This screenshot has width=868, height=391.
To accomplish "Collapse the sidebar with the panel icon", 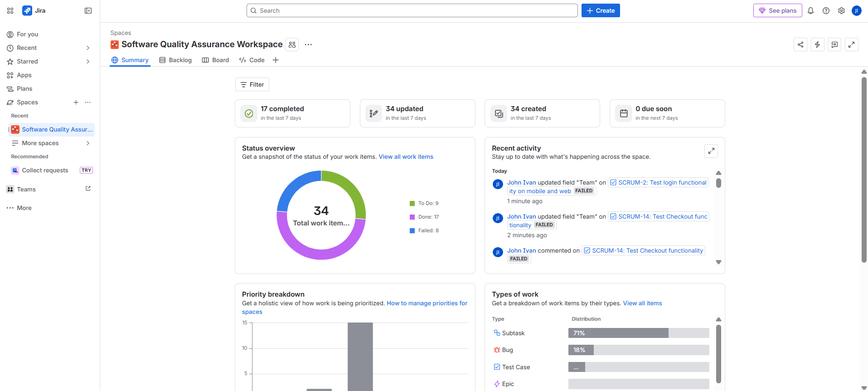I will pos(88,10).
